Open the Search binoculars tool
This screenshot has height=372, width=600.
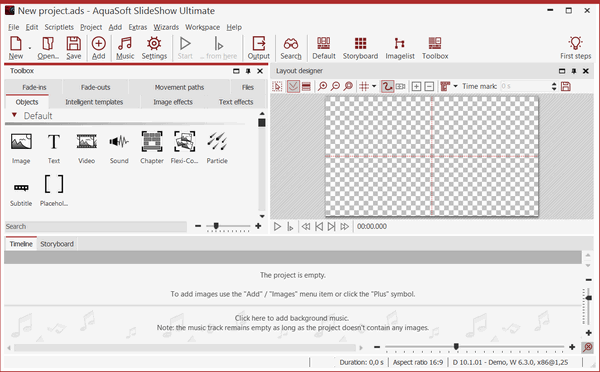(291, 48)
